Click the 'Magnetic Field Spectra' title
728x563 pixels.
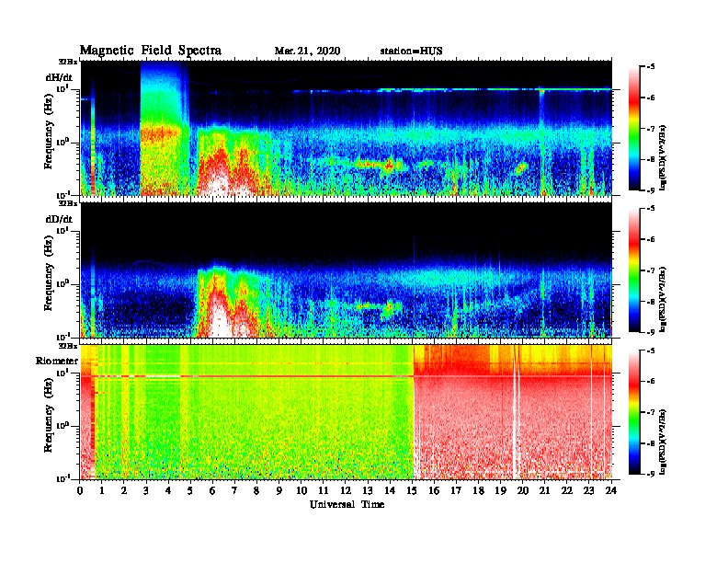coord(151,51)
